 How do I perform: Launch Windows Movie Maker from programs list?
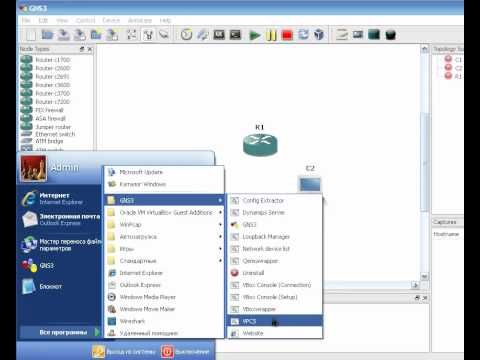click(x=164, y=309)
